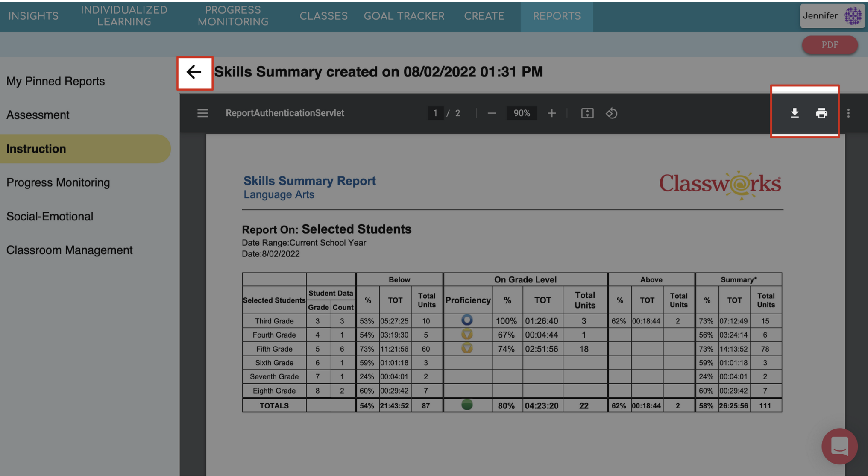
Task: Toggle the PDF sidebar hamburger menu
Action: coord(203,113)
